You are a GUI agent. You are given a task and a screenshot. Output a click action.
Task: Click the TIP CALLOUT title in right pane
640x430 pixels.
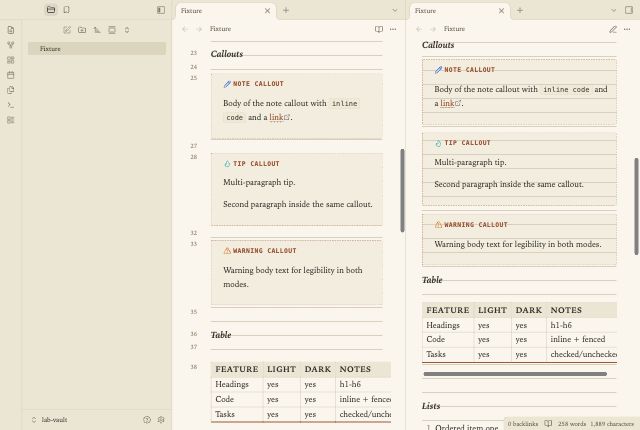467,143
